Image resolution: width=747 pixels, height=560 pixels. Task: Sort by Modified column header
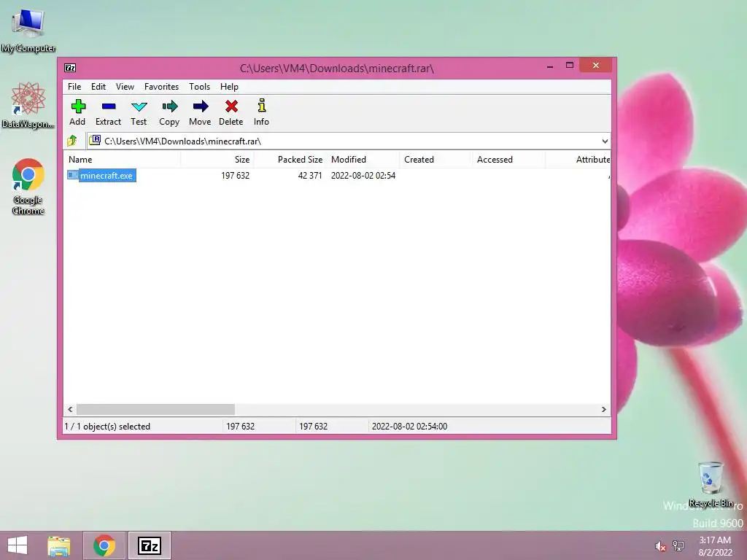tap(363, 160)
